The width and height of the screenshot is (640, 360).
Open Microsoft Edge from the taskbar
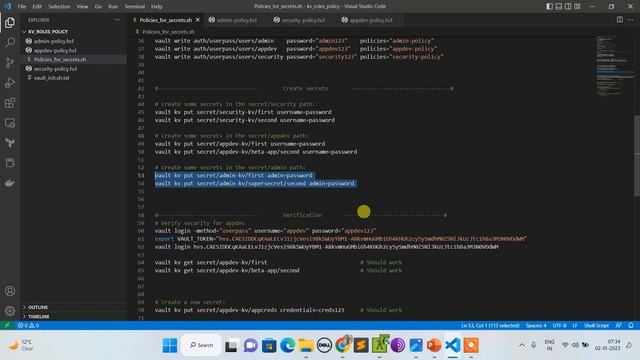click(x=287, y=345)
